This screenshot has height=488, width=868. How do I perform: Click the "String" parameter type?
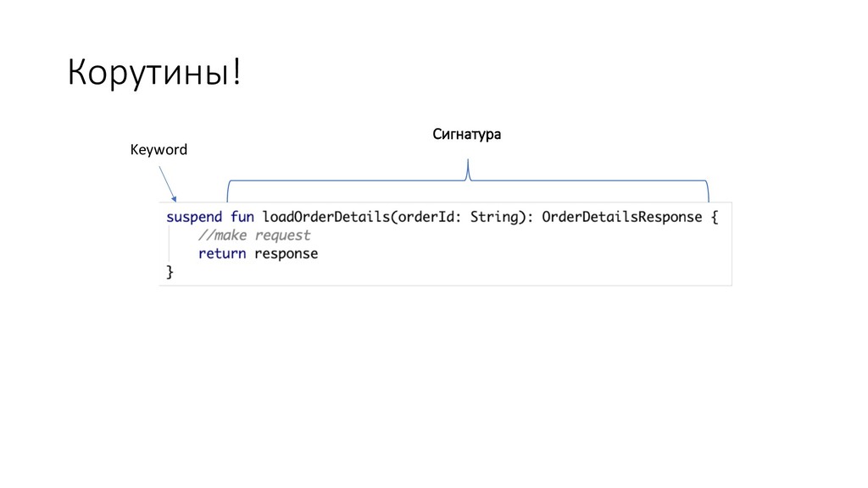tap(494, 217)
